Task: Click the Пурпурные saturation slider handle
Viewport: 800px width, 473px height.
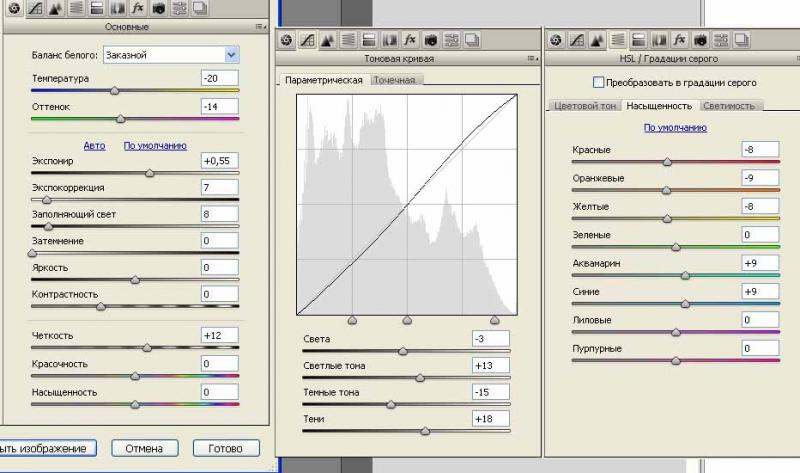Action: (676, 361)
